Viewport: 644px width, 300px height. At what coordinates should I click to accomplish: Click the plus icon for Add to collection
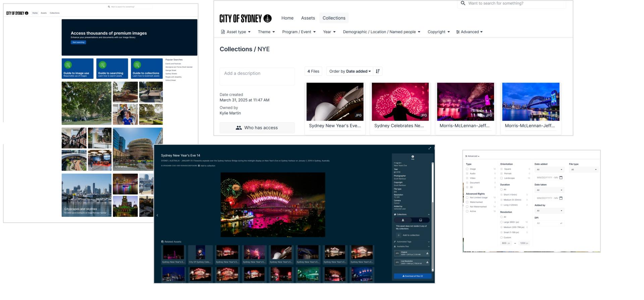click(x=398, y=235)
